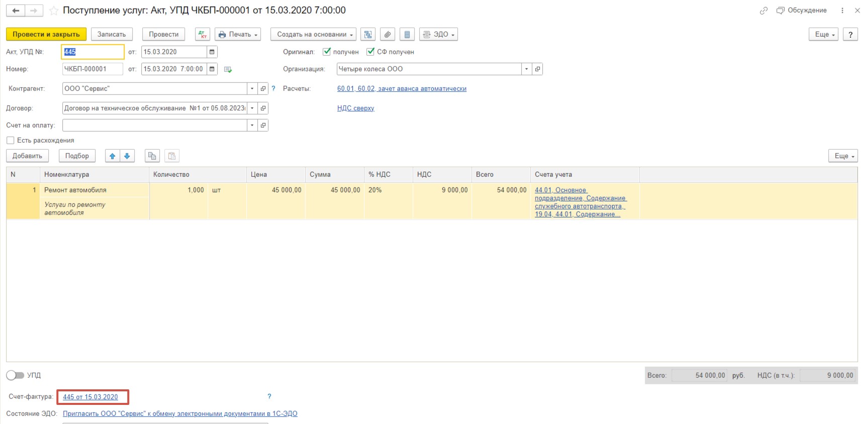The height and width of the screenshot is (424, 868).
Task: Click Сумма column header
Action: coord(335,174)
